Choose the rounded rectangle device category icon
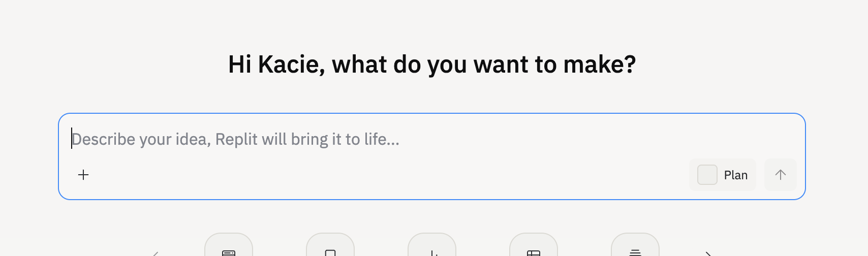 pos(330,251)
